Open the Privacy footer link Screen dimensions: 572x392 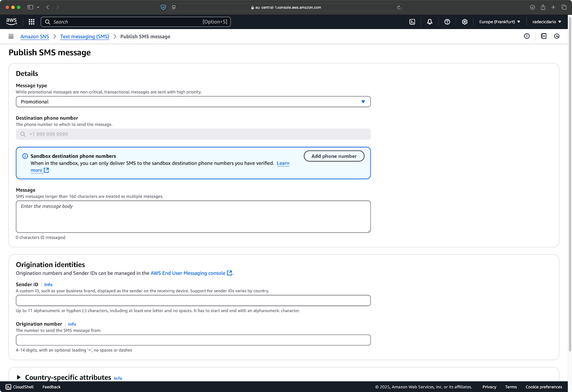click(x=489, y=387)
